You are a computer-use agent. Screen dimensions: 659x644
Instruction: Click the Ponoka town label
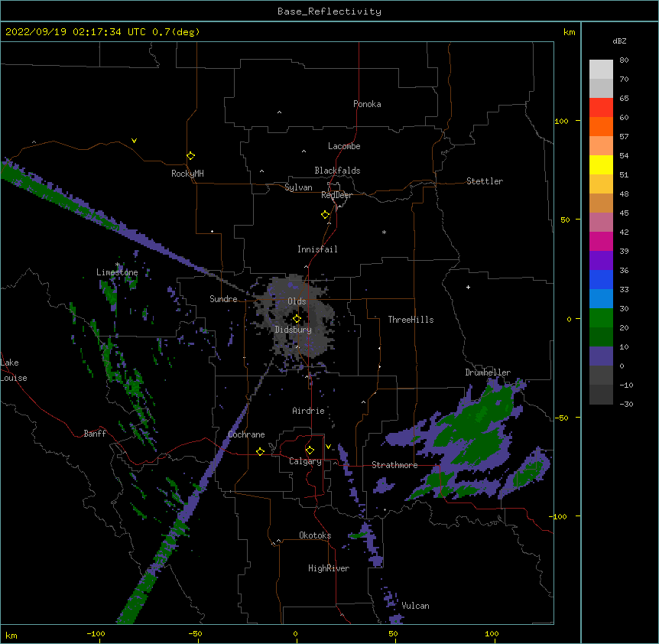pos(367,104)
